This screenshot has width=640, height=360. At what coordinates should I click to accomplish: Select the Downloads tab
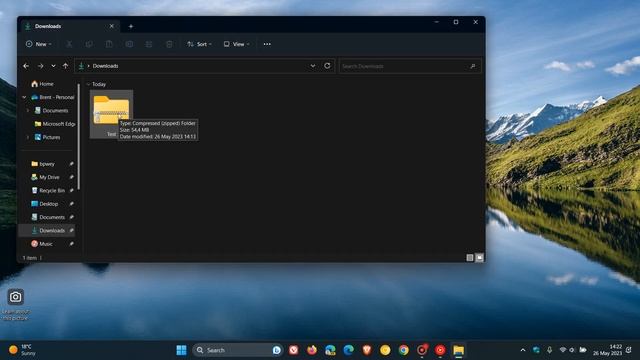point(69,26)
